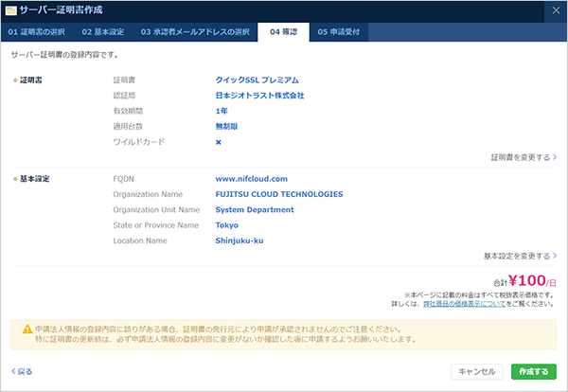568x392 pixels.
Task: Click the Location Name label
Action: [x=140, y=241]
